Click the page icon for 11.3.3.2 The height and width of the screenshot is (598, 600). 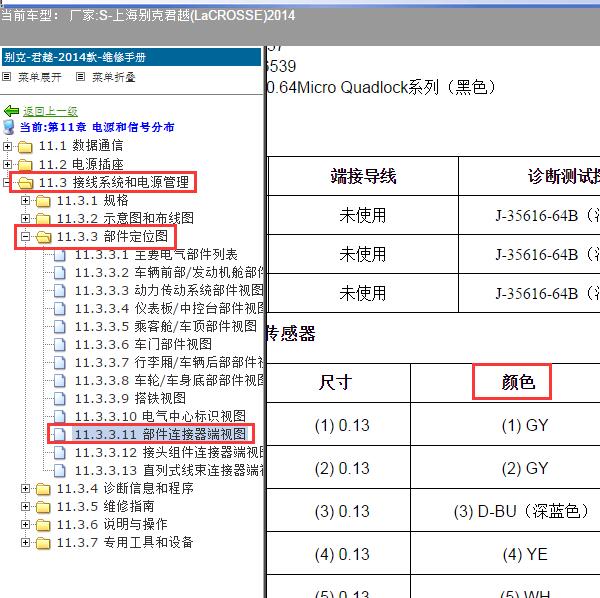(x=60, y=273)
